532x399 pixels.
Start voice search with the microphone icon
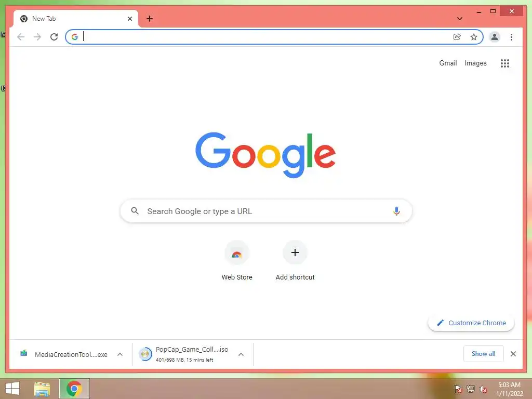point(396,211)
